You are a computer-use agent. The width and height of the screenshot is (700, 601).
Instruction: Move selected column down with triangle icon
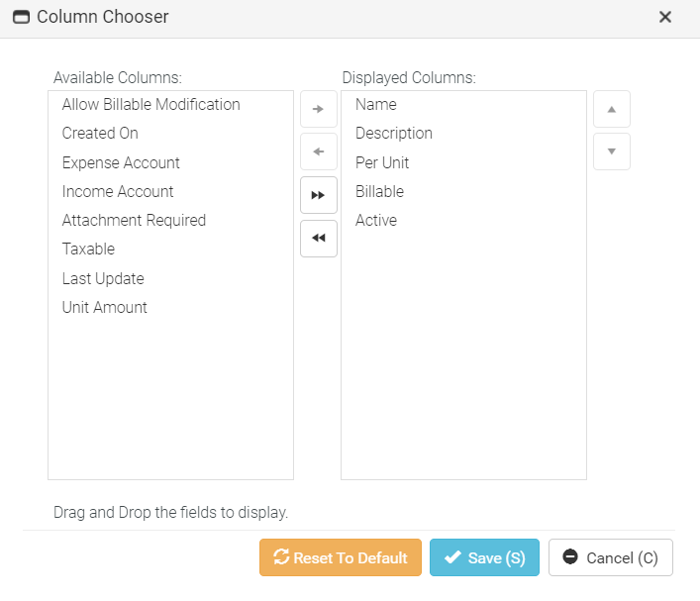coord(611,151)
